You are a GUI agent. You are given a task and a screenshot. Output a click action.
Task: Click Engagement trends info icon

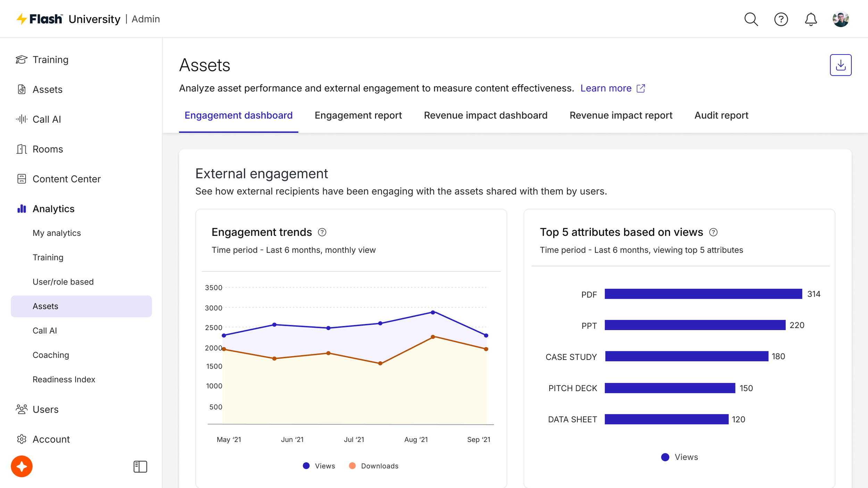click(x=322, y=232)
